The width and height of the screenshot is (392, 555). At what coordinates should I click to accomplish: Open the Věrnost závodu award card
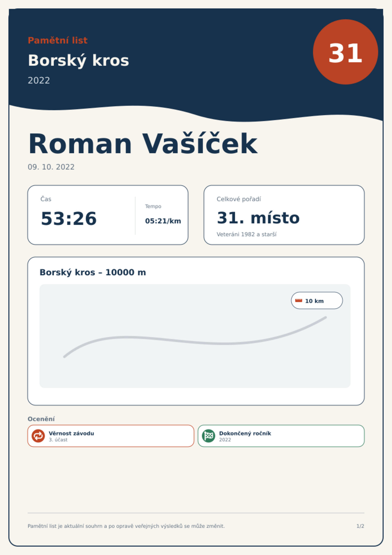coord(111,436)
